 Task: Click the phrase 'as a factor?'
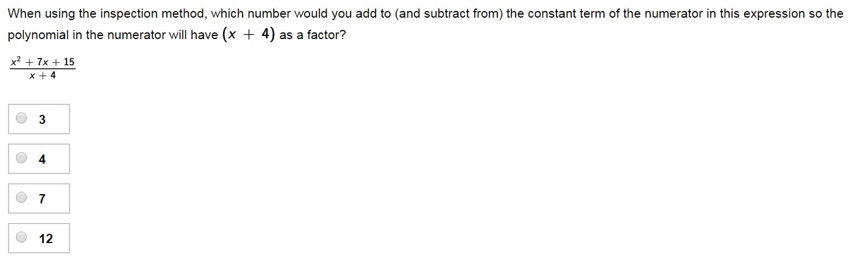tap(313, 35)
